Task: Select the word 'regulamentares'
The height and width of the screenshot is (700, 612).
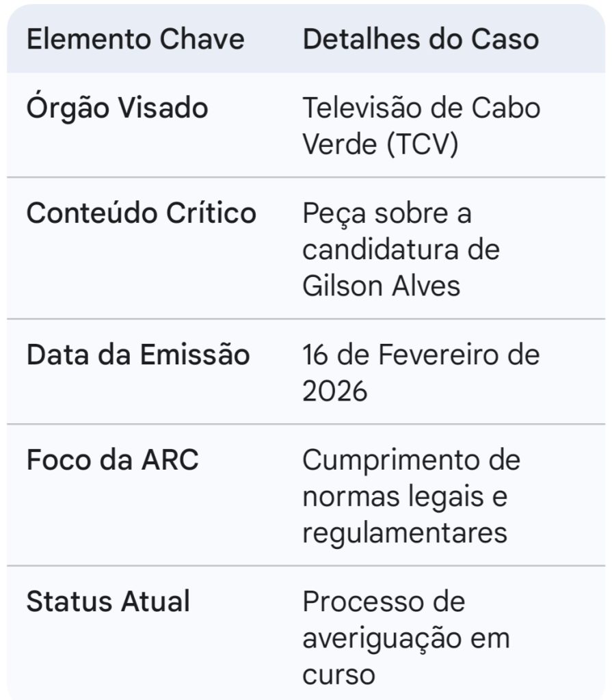Action: pyautogui.click(x=405, y=533)
